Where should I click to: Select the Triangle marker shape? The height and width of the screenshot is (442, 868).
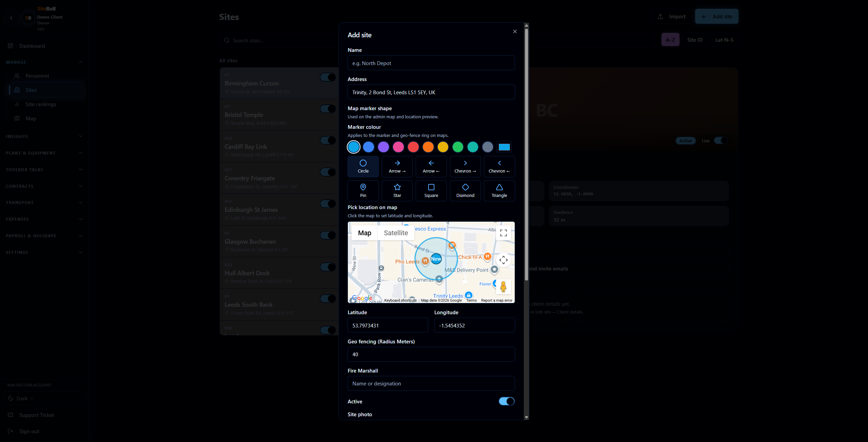tap(499, 190)
